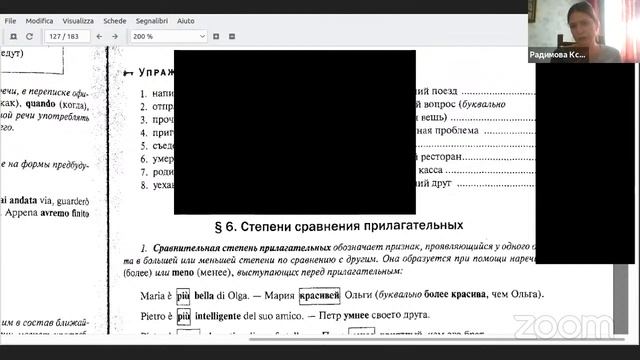Click the word 'meno' in the paragraph
Image resolution: width=640 pixels, height=360 pixels.
(183, 272)
